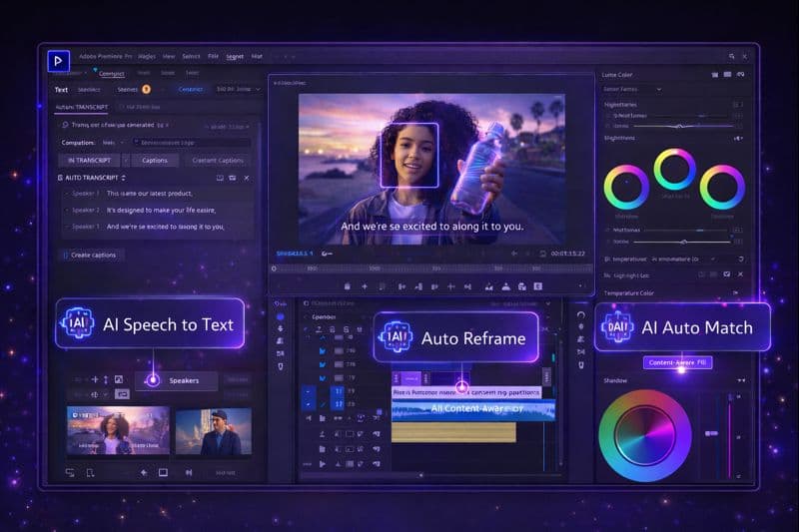The height and width of the screenshot is (532, 799).
Task: Open the man in cap thumbnail
Action: coord(214,431)
